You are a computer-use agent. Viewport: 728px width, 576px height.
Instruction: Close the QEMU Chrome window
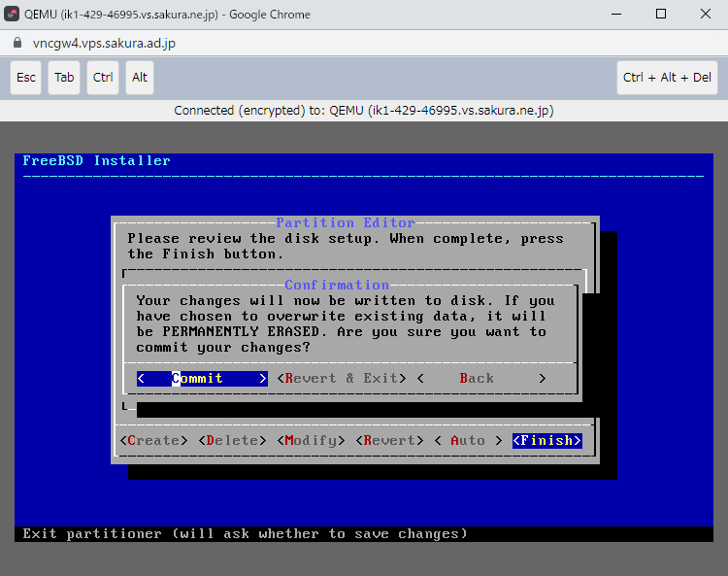pos(706,14)
